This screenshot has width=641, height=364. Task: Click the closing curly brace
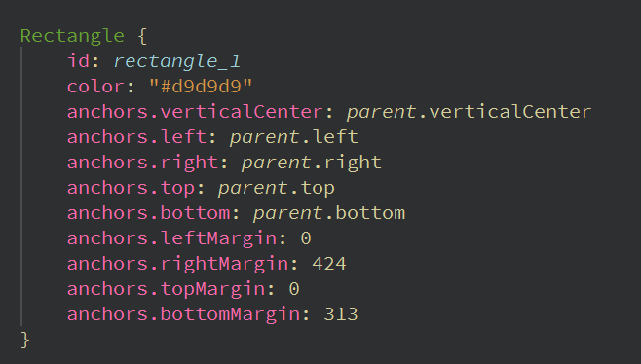[x=25, y=340]
